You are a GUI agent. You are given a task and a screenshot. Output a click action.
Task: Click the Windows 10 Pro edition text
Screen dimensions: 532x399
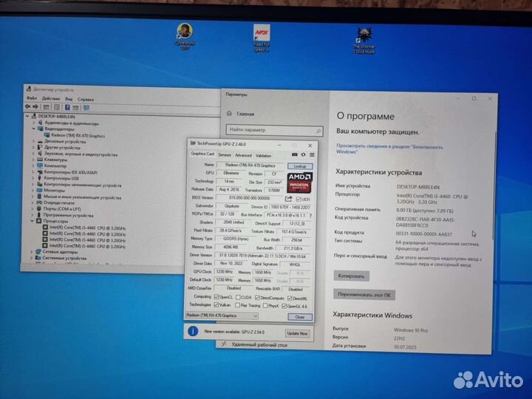(411, 330)
